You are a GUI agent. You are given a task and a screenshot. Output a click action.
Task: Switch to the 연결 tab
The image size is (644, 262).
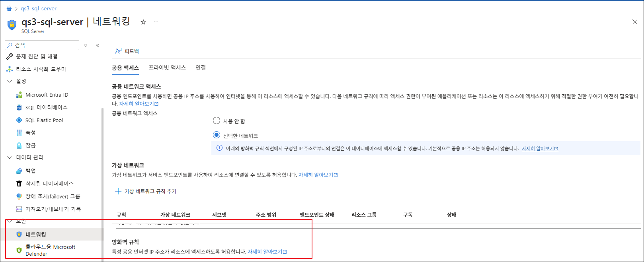(201, 68)
